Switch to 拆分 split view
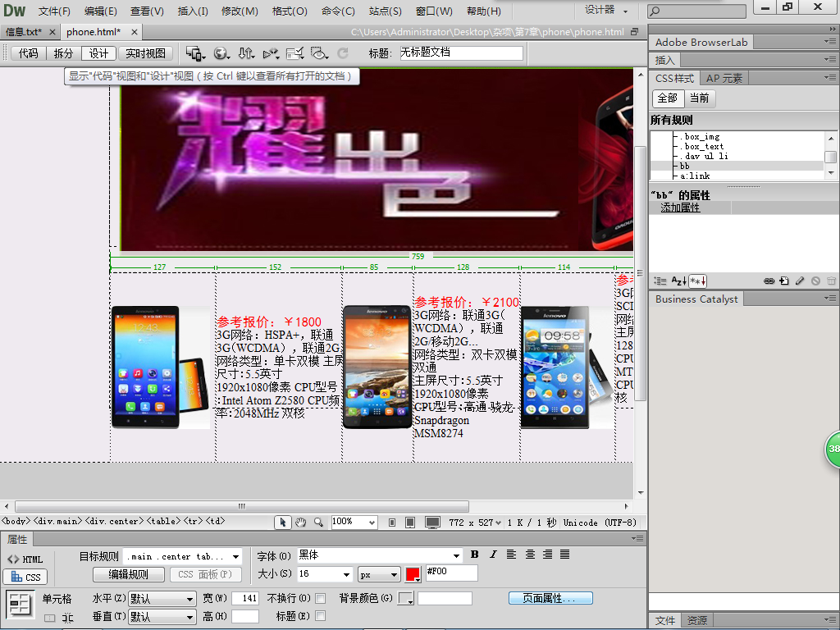This screenshot has width=840, height=630. [63, 53]
